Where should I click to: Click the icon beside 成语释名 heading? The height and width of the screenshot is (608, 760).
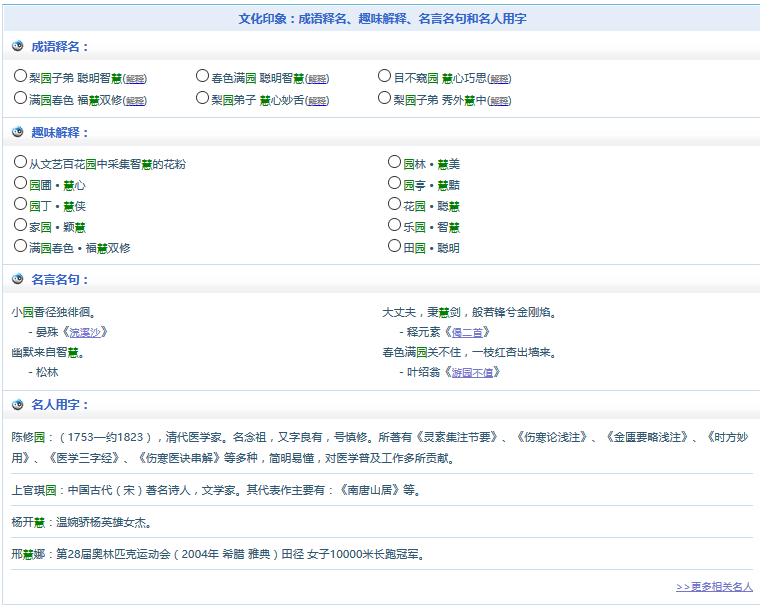tap(18, 46)
